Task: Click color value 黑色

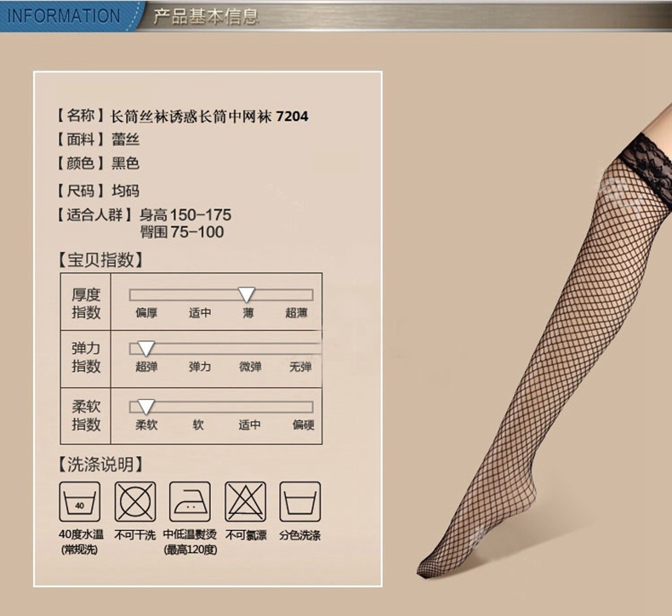Action: tap(125, 163)
